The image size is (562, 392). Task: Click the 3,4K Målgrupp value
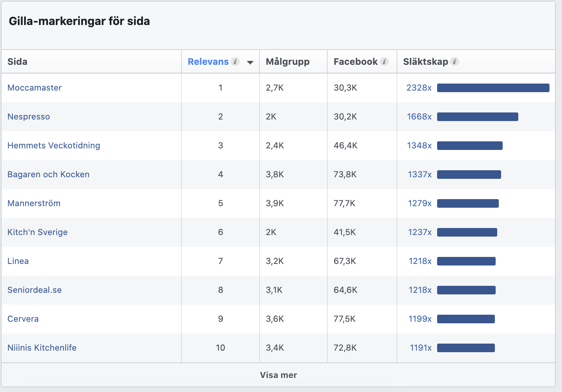(275, 348)
